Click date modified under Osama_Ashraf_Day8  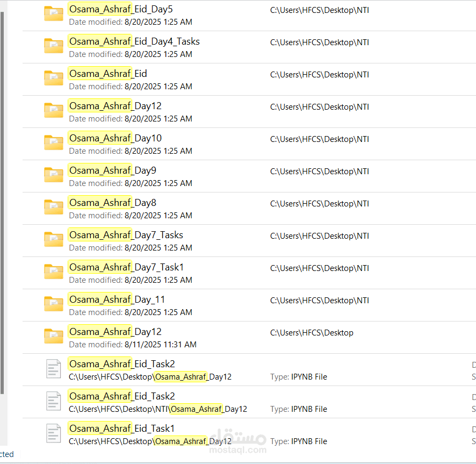click(131, 216)
